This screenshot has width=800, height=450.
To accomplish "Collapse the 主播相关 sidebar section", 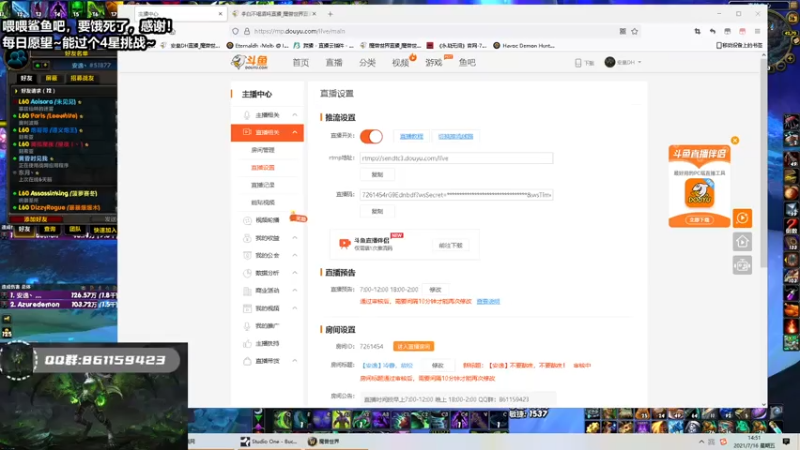I will [x=295, y=115].
